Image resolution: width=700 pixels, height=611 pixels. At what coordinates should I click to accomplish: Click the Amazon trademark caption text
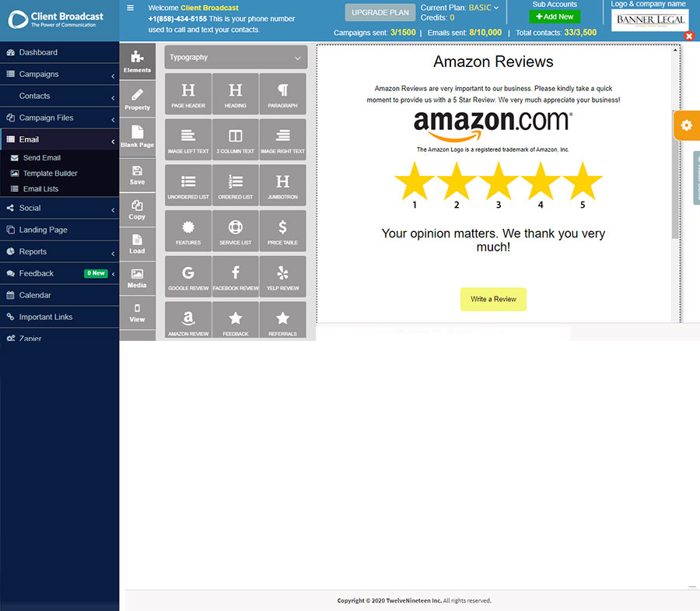click(493, 149)
